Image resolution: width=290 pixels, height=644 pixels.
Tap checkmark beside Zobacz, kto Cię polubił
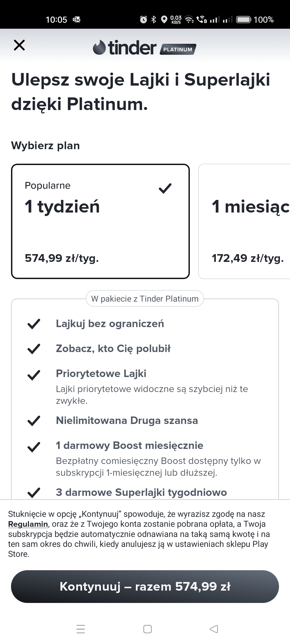(34, 349)
